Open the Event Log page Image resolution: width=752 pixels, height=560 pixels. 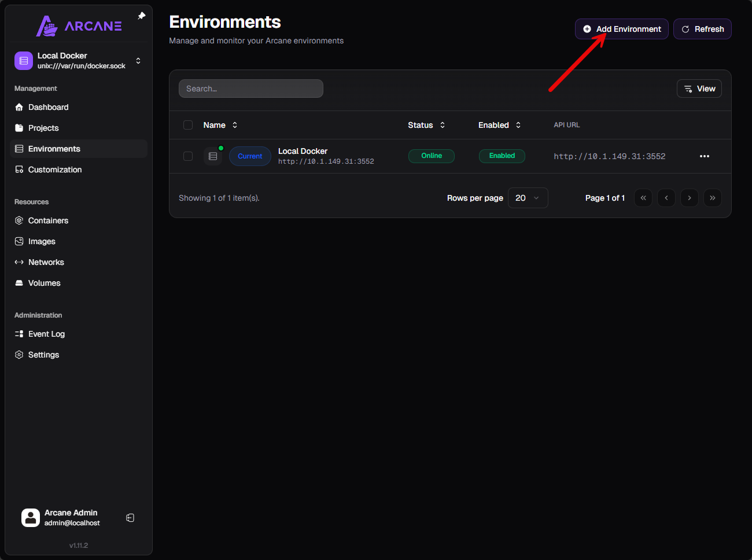[79, 334]
